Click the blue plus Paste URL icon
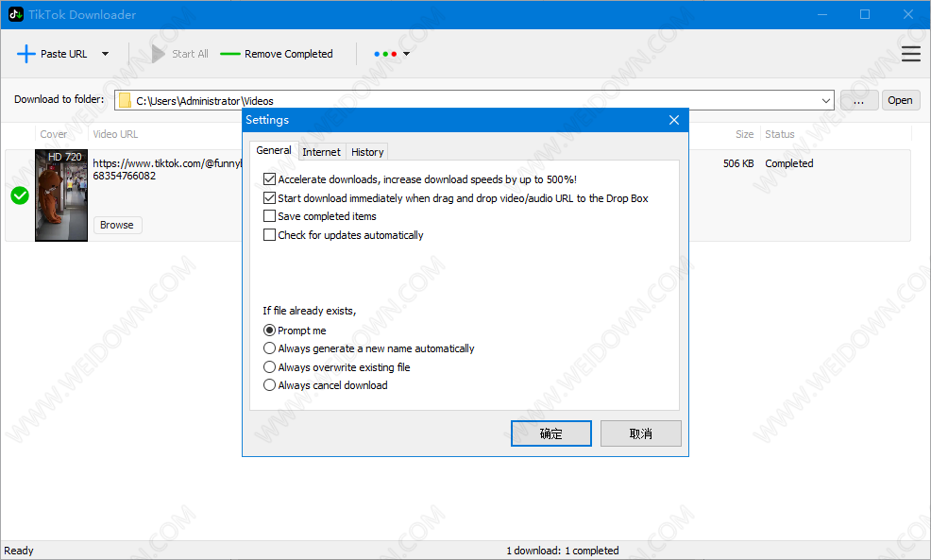Viewport: 931px width, 560px height. click(26, 54)
